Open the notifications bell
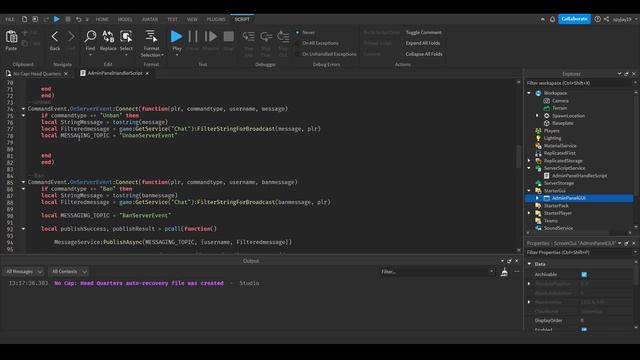The height and width of the screenshot is (360, 640). pyautogui.click(x=552, y=19)
